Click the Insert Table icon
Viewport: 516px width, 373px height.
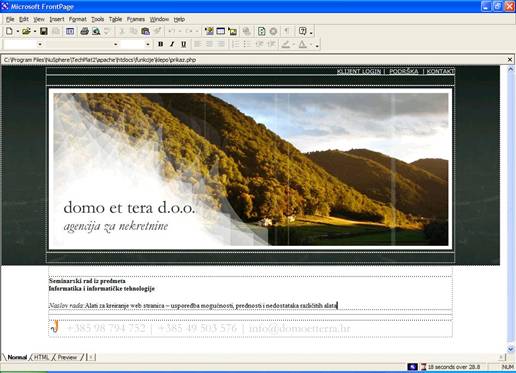click(x=221, y=31)
